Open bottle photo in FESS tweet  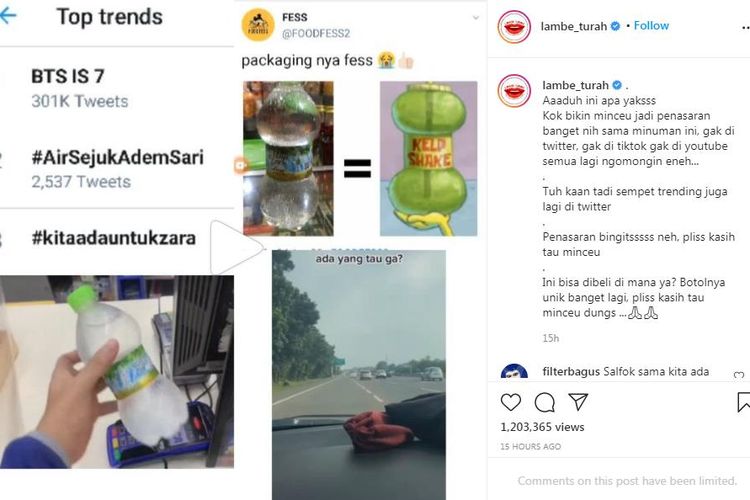click(288, 158)
